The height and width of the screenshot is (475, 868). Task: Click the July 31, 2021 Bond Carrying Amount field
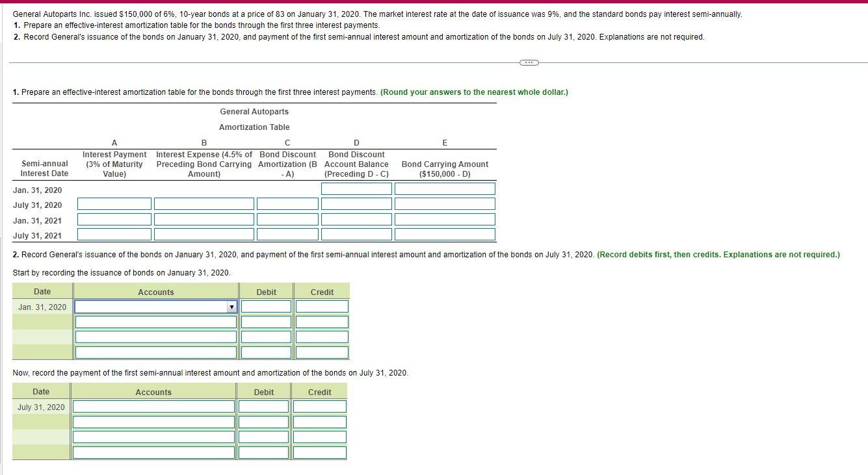[445, 235]
